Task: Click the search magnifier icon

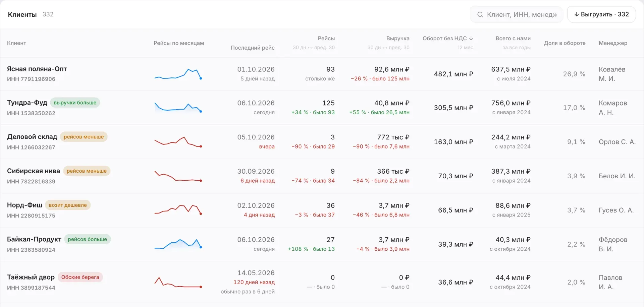Action: click(480, 14)
